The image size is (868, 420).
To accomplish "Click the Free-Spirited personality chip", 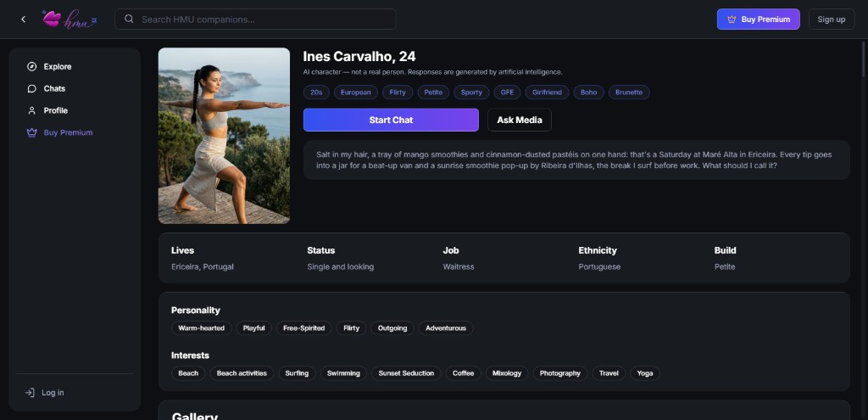I will (x=304, y=328).
